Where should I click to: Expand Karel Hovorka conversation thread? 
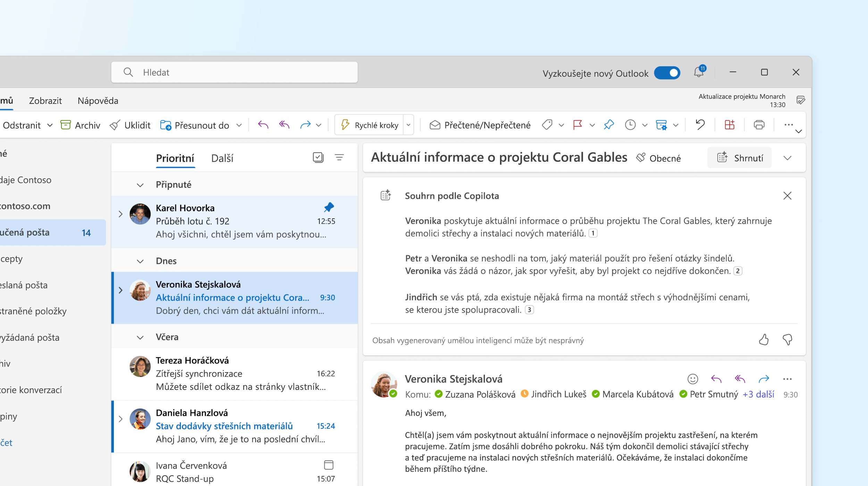click(x=120, y=214)
